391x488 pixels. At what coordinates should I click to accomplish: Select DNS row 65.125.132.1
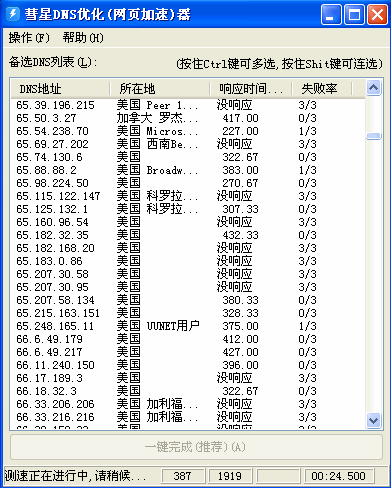pos(188,209)
